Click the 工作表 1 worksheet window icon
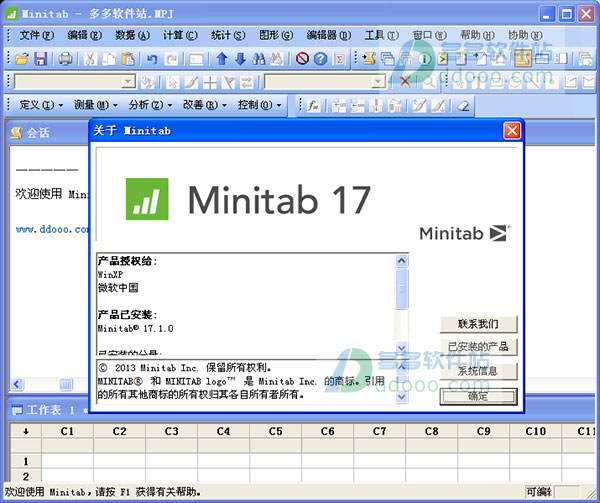This screenshot has height=503, width=600. tap(17, 410)
